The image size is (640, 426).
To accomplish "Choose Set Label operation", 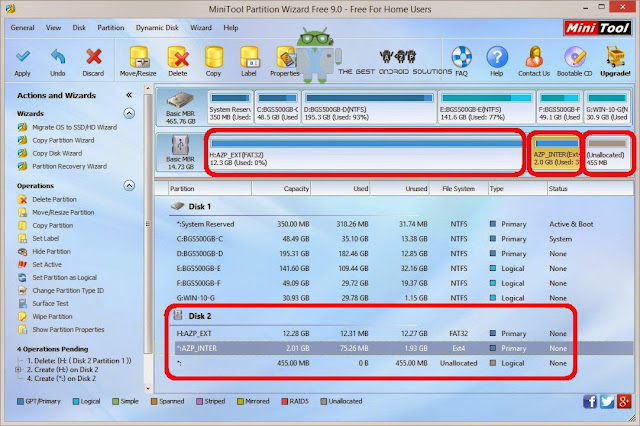I will click(46, 239).
